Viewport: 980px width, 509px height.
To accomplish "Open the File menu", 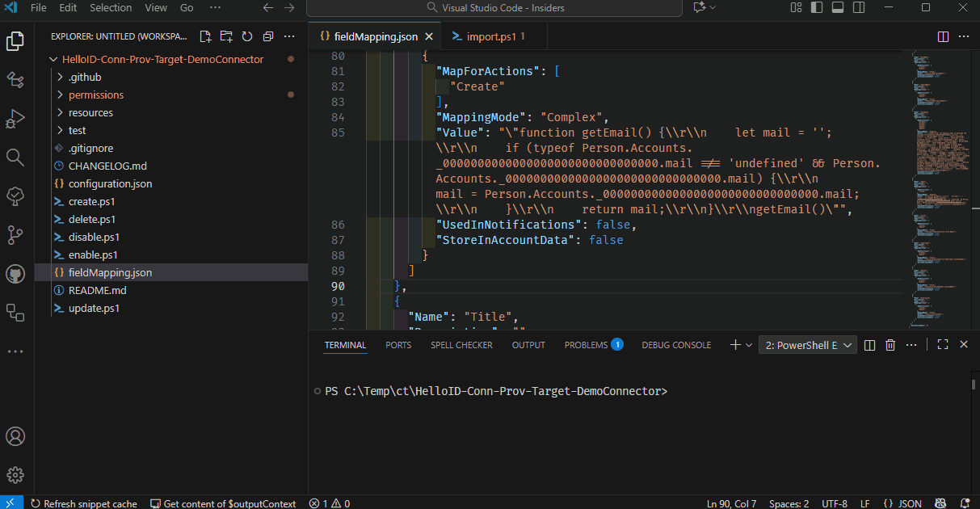I will 38,7.
